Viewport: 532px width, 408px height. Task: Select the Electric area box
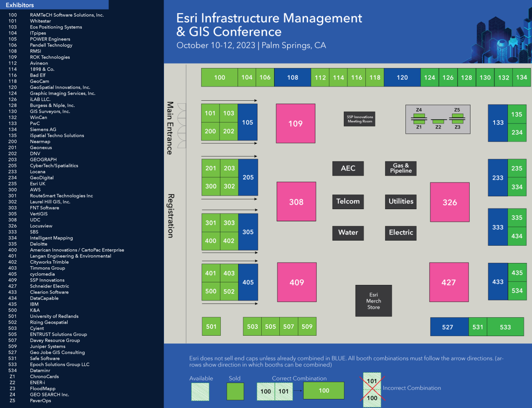click(401, 232)
